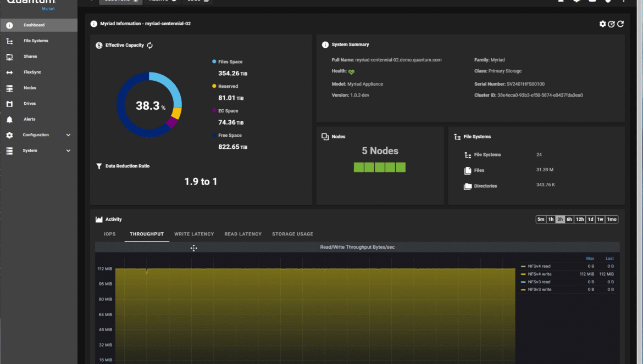
Task: View Alerts via the bell icon
Action: [x=9, y=120]
